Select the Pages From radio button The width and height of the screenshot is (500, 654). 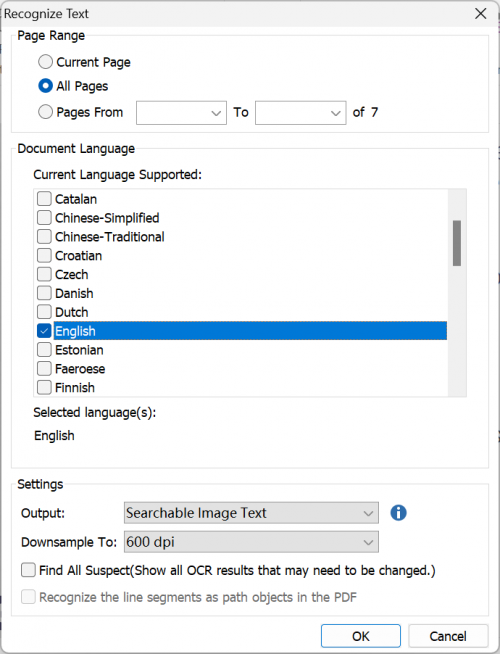[45, 112]
